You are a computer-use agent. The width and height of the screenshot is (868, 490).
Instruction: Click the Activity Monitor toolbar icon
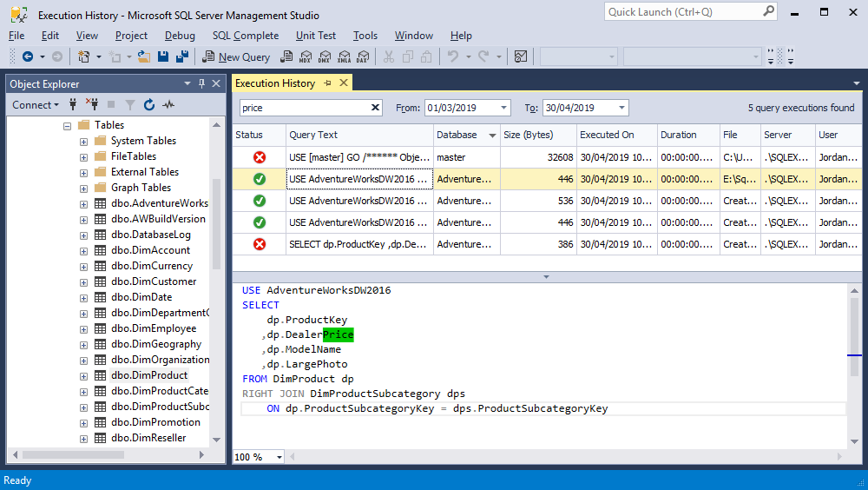(520, 56)
